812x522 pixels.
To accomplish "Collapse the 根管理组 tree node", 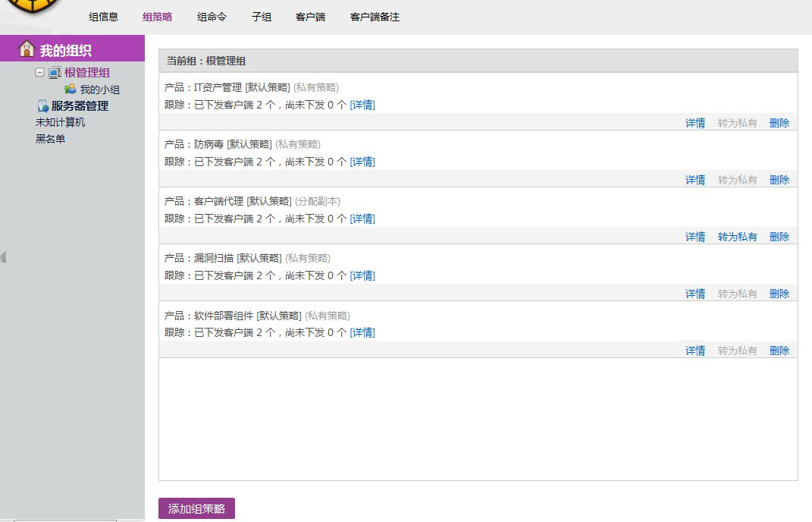I will pyautogui.click(x=39, y=73).
